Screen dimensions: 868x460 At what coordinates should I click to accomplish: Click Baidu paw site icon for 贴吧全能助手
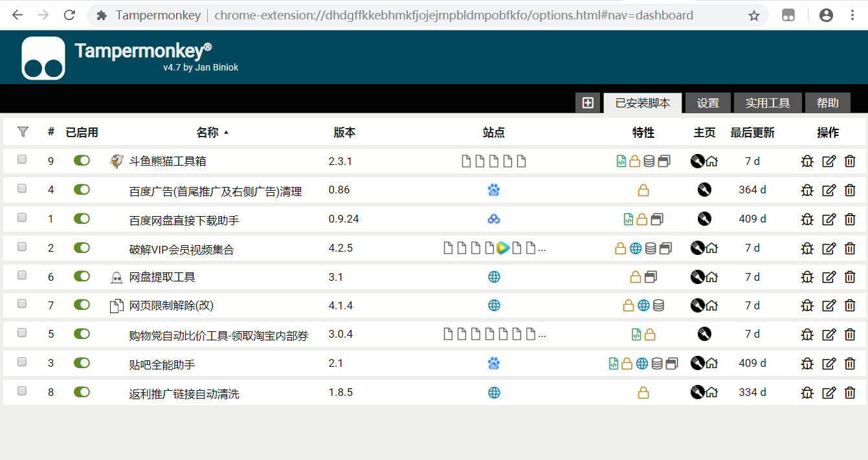(494, 364)
